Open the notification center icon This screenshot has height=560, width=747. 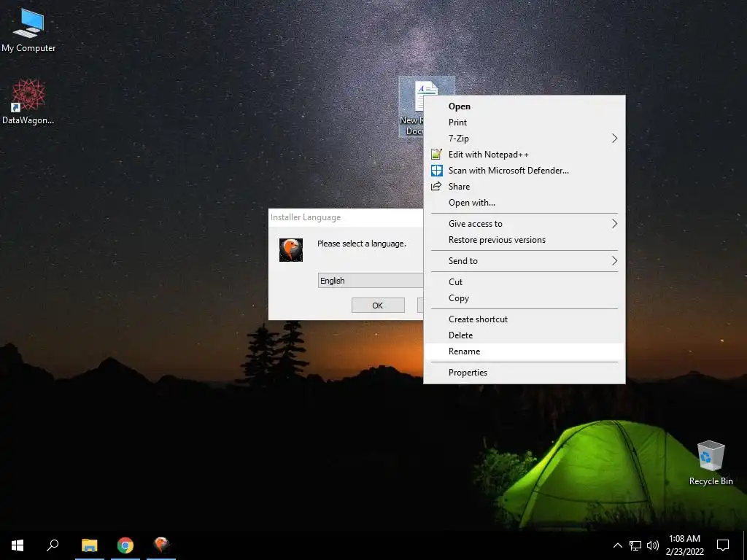click(x=723, y=545)
